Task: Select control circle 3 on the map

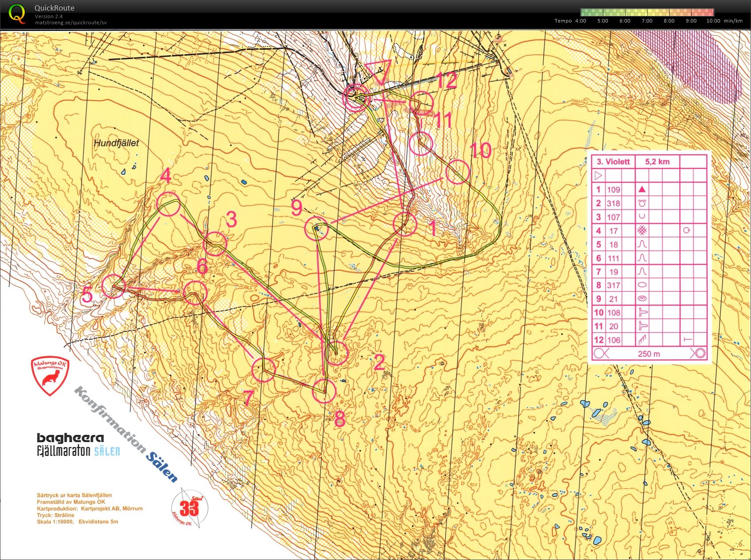Action: 215,244
